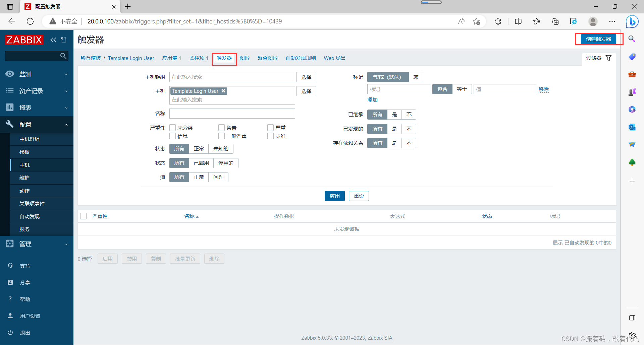The width and height of the screenshot is (644, 345).
Task: Click the user profile avatar
Action: point(593,21)
